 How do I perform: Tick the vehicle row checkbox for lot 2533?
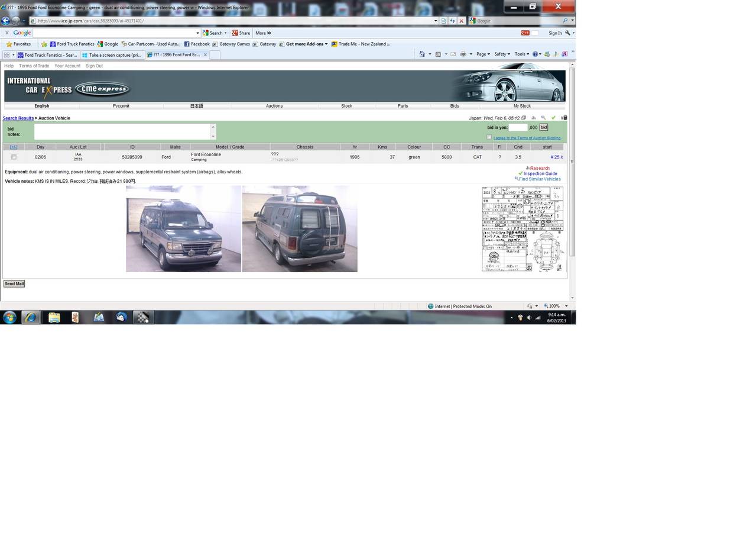pos(14,157)
